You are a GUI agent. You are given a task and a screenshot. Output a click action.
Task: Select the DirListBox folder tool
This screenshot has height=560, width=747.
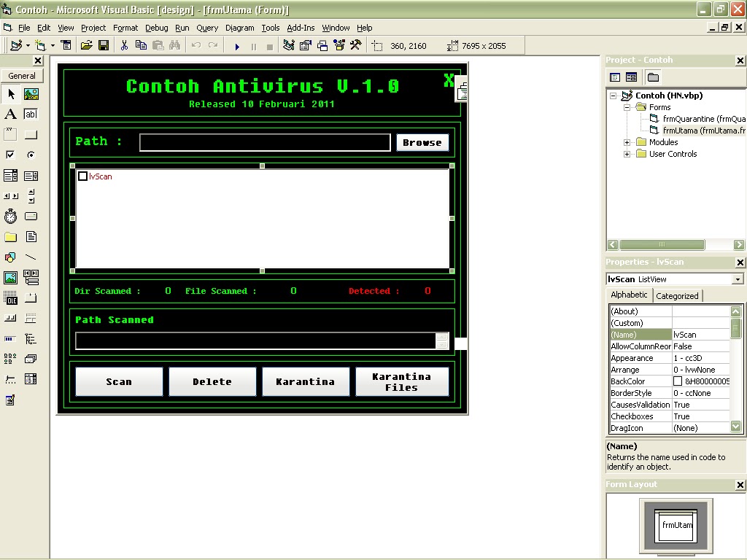(10, 237)
